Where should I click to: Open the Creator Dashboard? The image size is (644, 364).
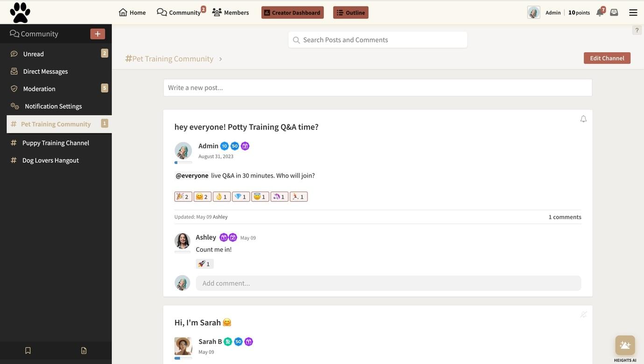(292, 13)
